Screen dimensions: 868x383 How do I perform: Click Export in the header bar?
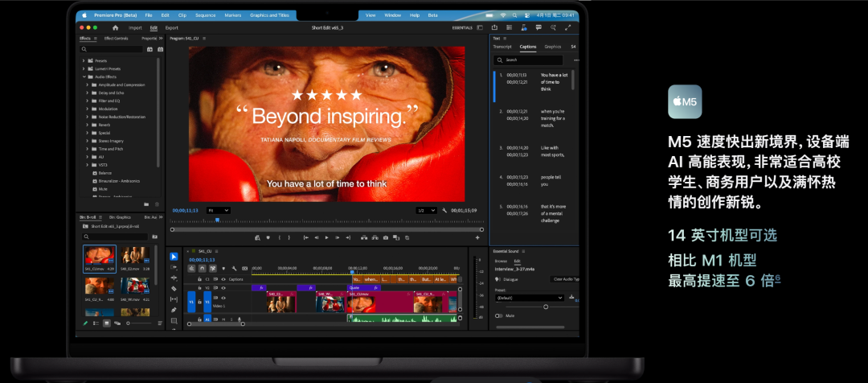point(171,27)
